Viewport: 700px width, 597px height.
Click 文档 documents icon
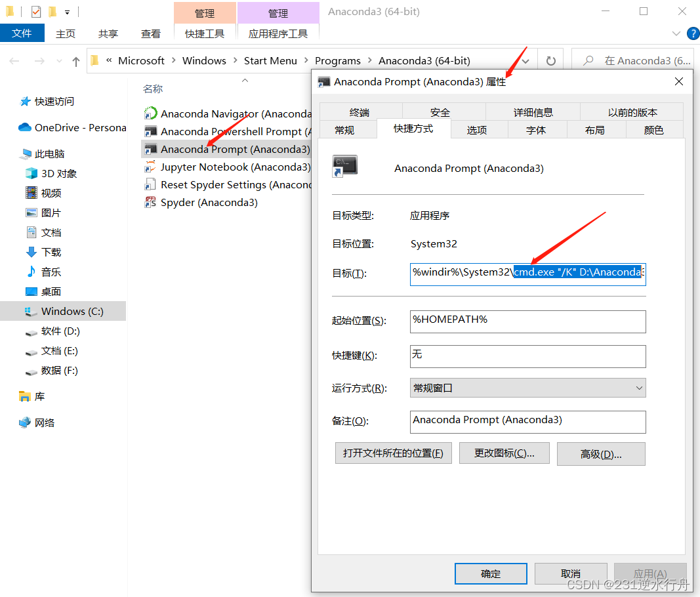tap(31, 232)
